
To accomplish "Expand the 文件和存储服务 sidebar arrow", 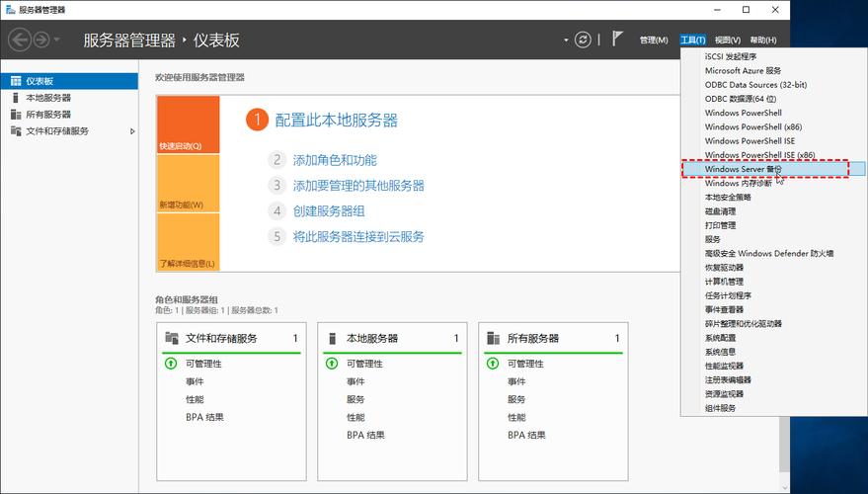I will 132,131.
